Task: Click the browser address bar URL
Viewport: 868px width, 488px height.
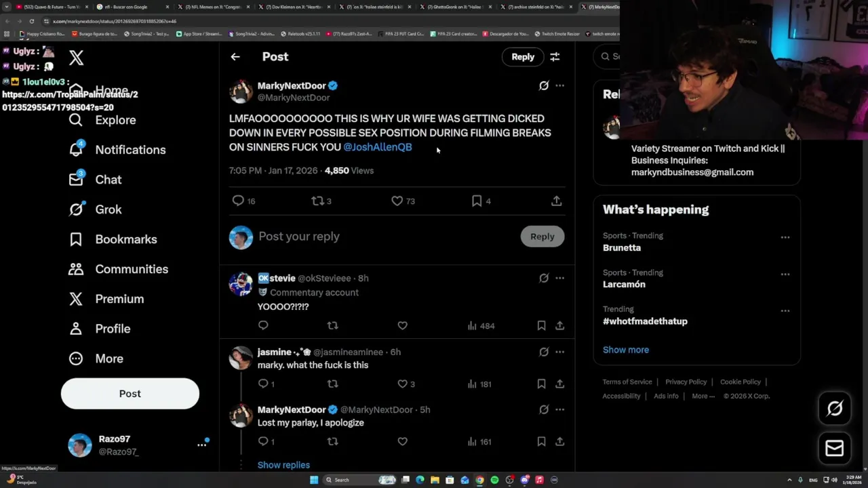Action: click(x=115, y=21)
